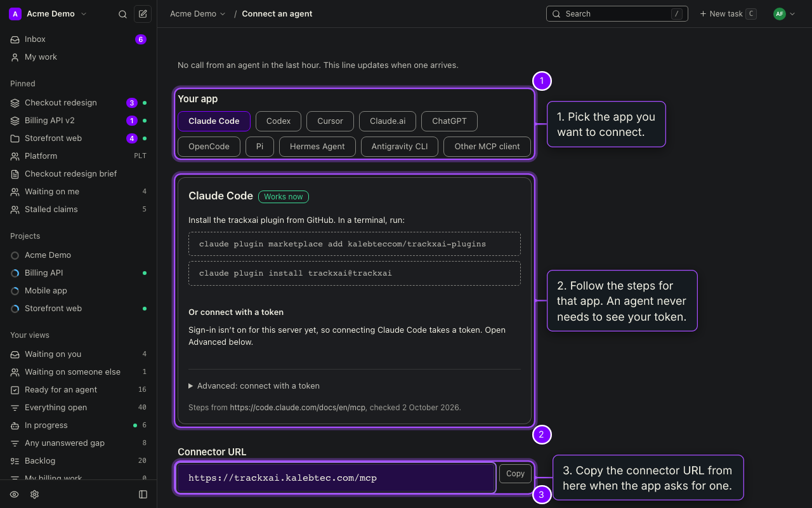
Task: Click the claude plugin install trackxai command
Action: [x=355, y=273]
